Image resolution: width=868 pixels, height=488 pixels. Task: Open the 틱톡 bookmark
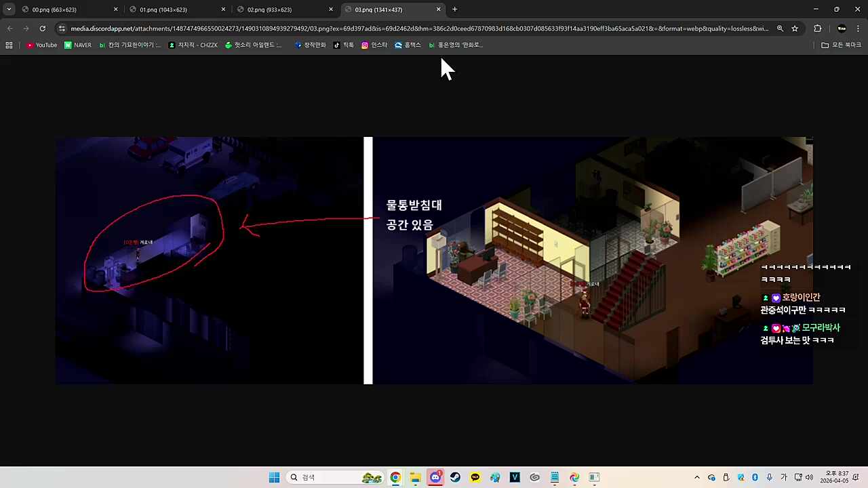(x=344, y=45)
